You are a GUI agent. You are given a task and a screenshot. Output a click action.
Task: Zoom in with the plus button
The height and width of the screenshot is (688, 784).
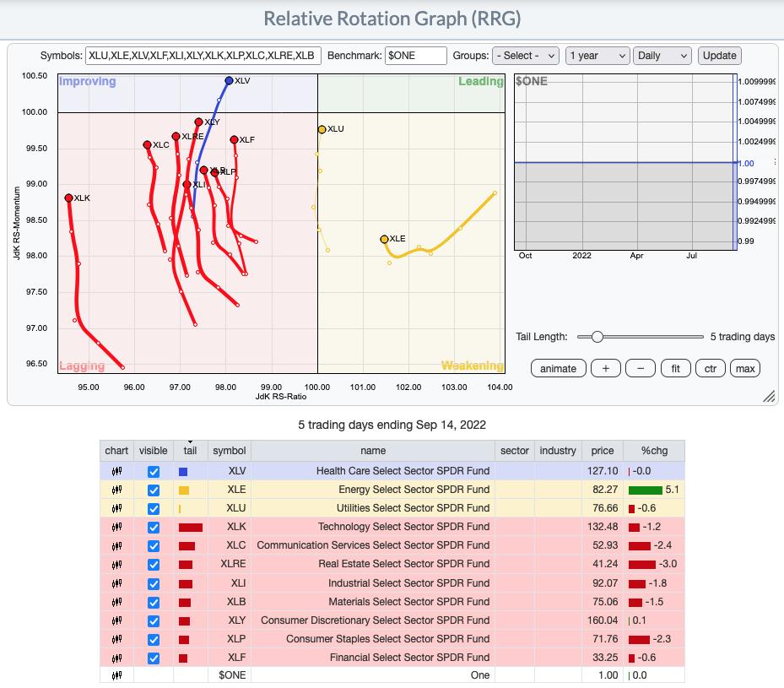coord(605,369)
